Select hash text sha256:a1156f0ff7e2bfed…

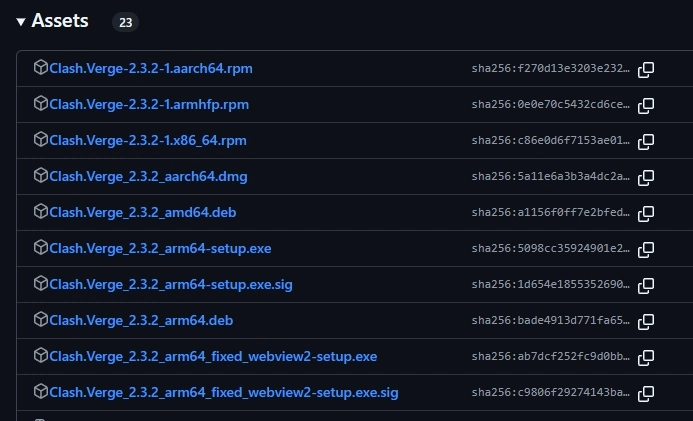551,212
